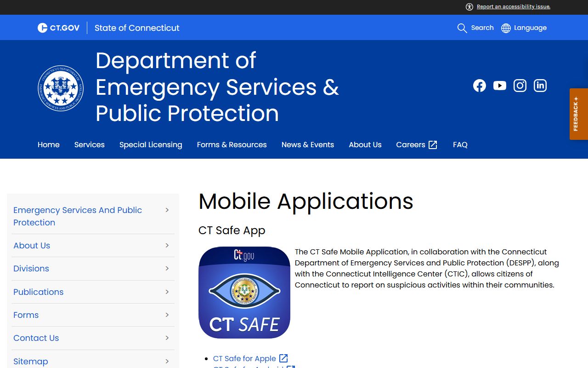Open the Special Licensing menu

151,145
